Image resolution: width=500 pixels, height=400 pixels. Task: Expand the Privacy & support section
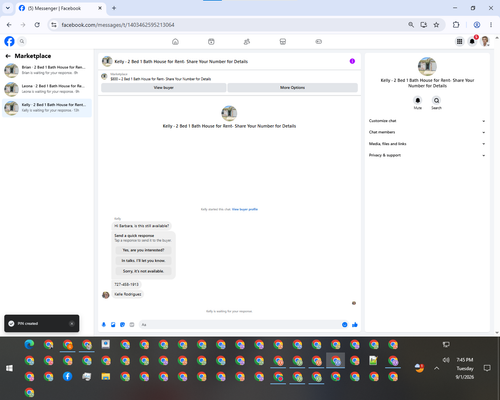pos(427,155)
